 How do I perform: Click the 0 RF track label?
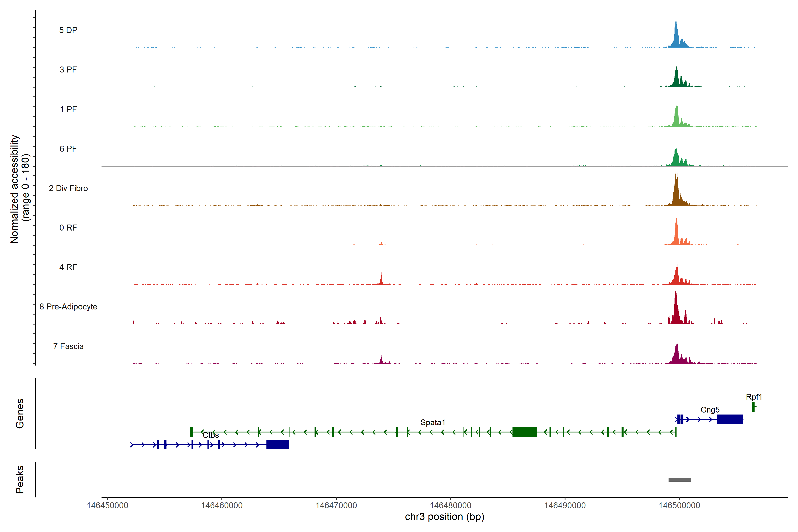68,228
